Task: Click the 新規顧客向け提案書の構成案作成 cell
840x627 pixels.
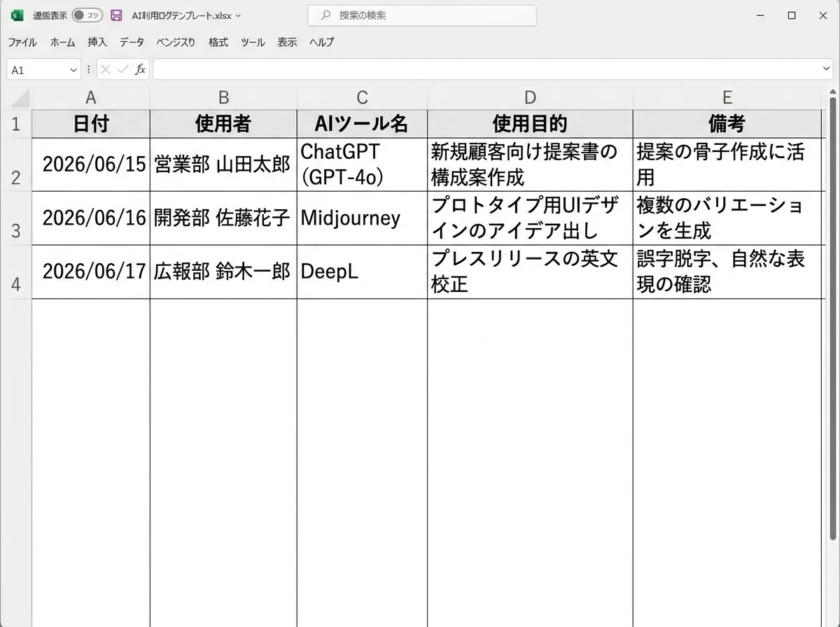Action: click(x=530, y=164)
